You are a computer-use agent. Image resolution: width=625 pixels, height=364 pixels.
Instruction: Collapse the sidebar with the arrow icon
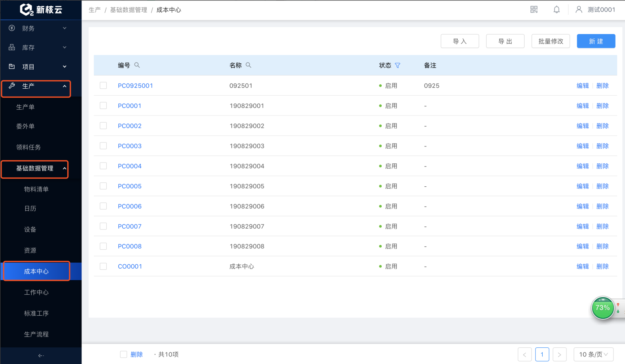tap(41, 356)
